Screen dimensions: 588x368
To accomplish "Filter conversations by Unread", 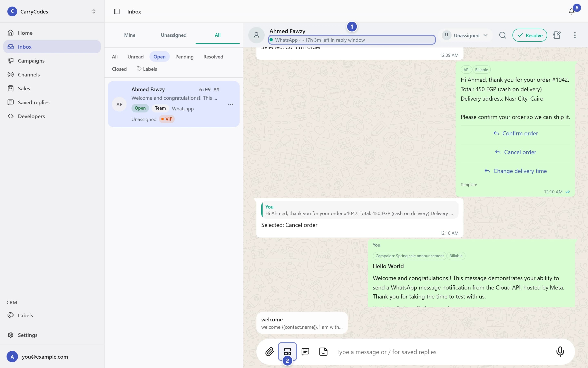I will click(x=136, y=57).
